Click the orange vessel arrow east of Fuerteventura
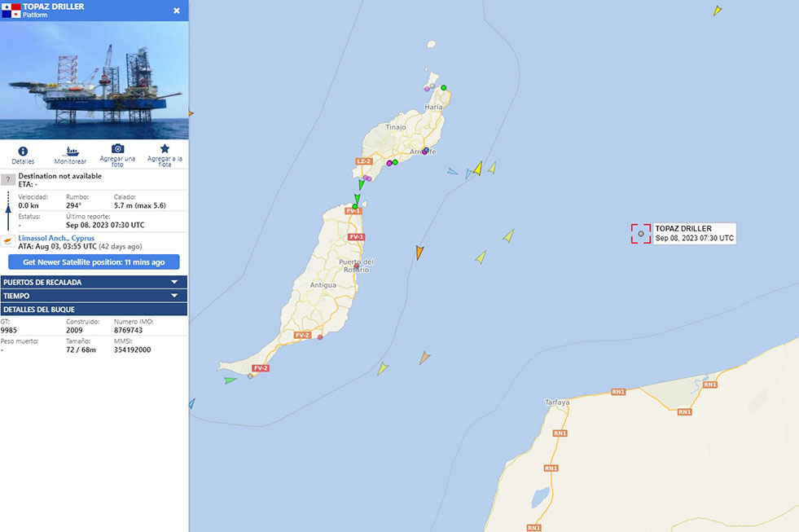Screen dimensions: 799x532 (x=419, y=253)
